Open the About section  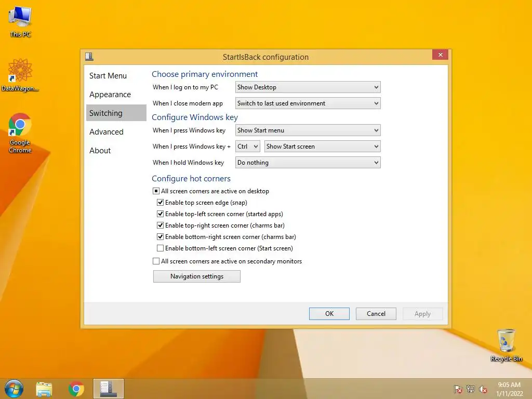pyautogui.click(x=116, y=150)
